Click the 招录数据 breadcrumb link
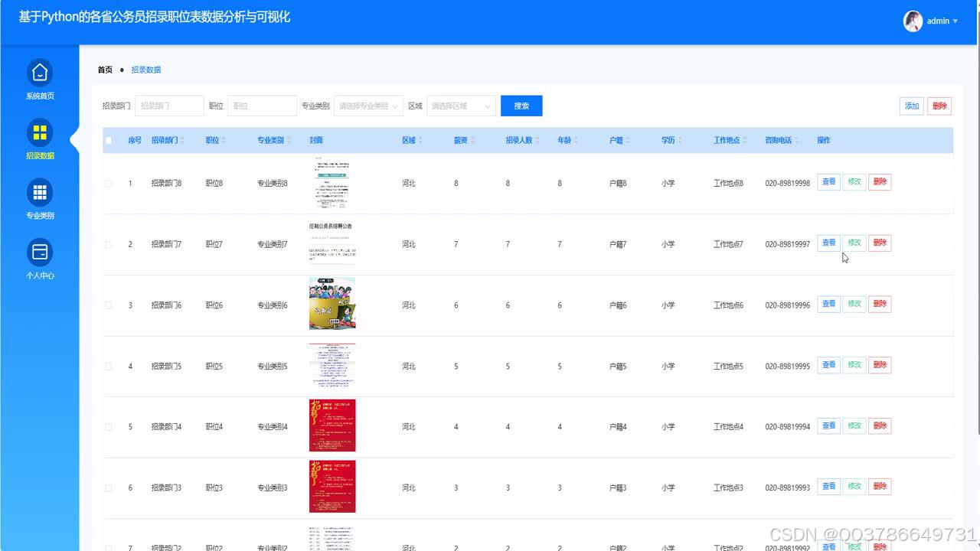 (x=146, y=70)
